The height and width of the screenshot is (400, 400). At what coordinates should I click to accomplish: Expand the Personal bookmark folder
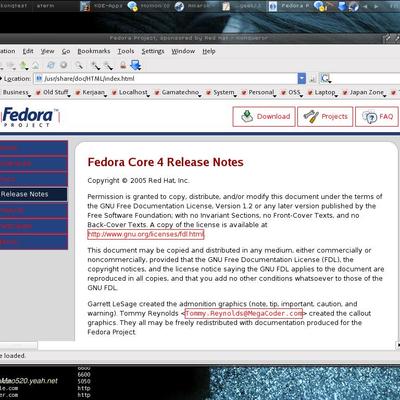[x=259, y=92]
